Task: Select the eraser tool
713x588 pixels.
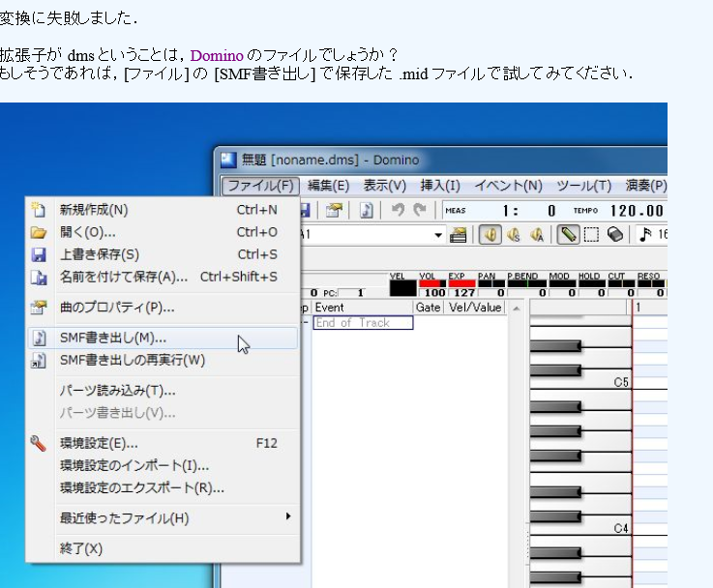Action: click(614, 235)
